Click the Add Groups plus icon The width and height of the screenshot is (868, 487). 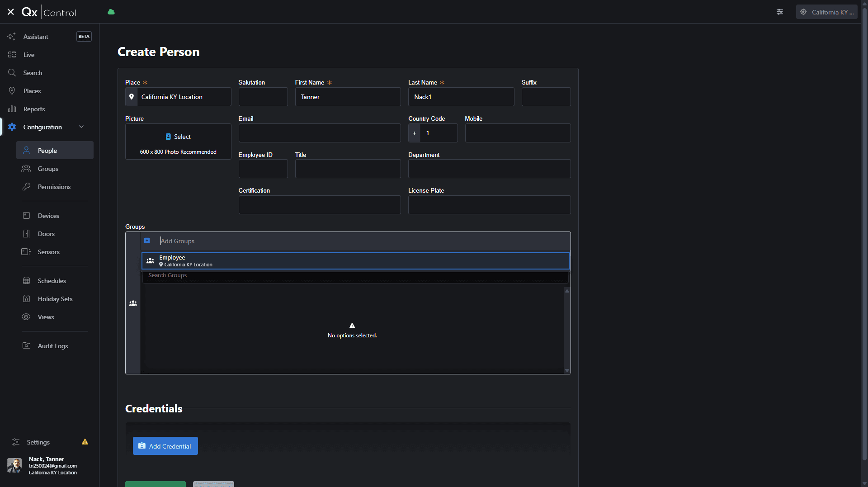147,241
